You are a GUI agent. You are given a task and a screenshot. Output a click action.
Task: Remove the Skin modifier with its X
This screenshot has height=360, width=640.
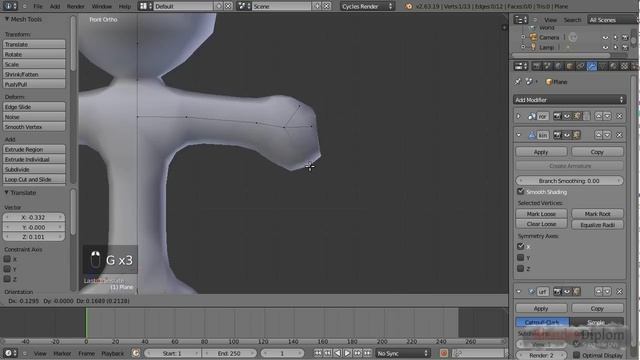pos(619,135)
